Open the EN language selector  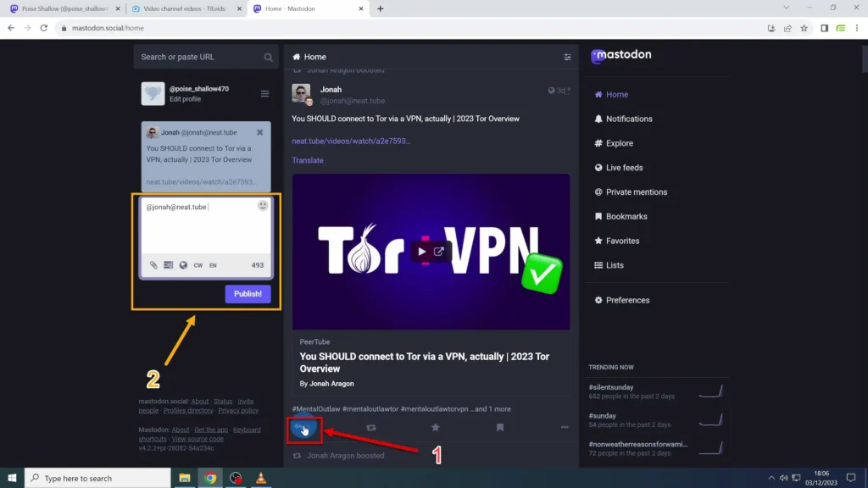pyautogui.click(x=213, y=265)
